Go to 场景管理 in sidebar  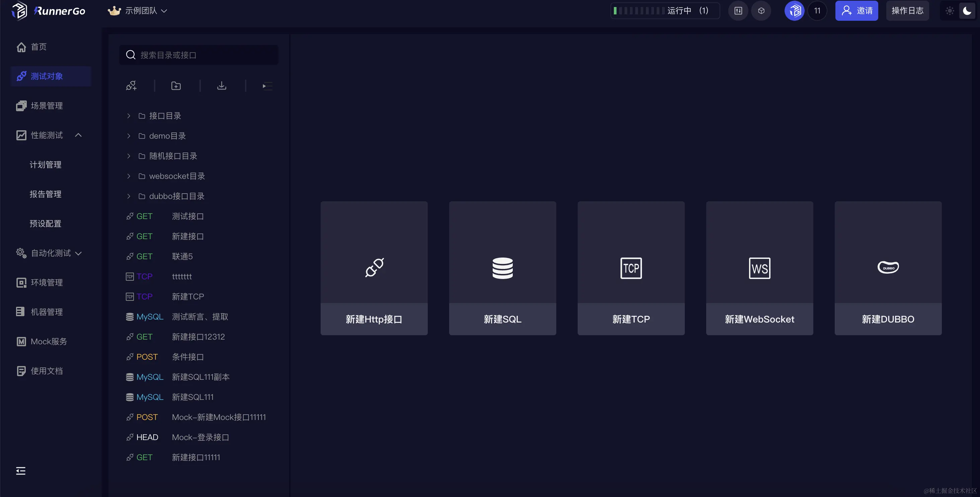(47, 106)
